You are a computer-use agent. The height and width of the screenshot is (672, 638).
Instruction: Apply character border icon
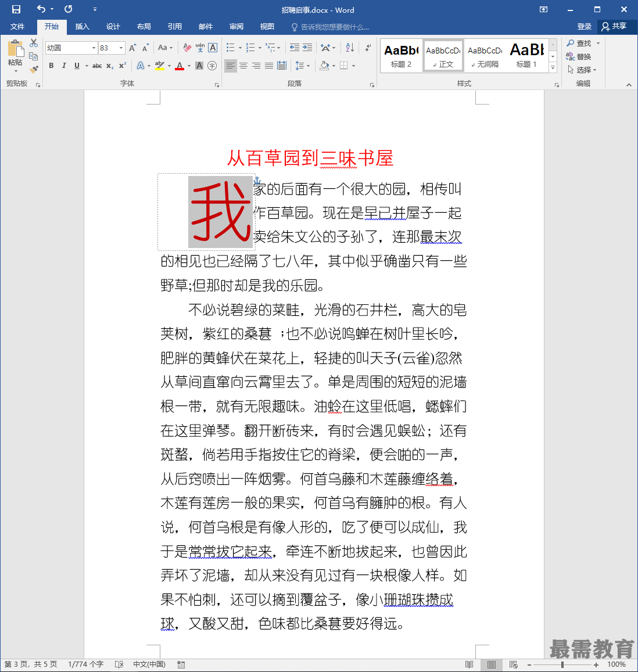coord(213,48)
